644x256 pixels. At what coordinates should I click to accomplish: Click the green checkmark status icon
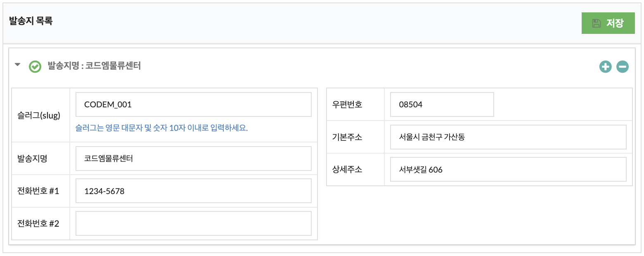pos(35,66)
